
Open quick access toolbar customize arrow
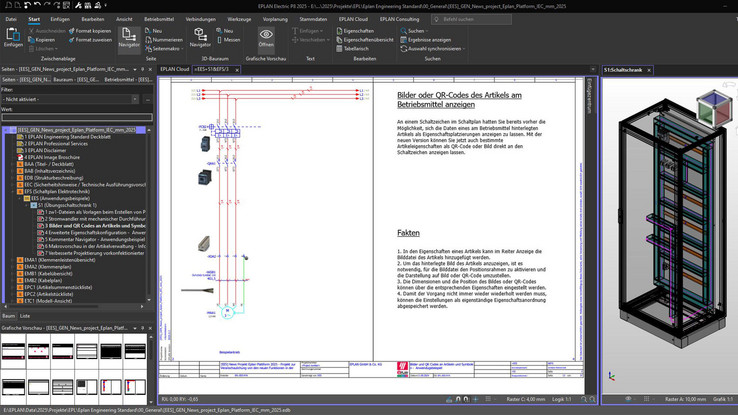pos(106,6)
